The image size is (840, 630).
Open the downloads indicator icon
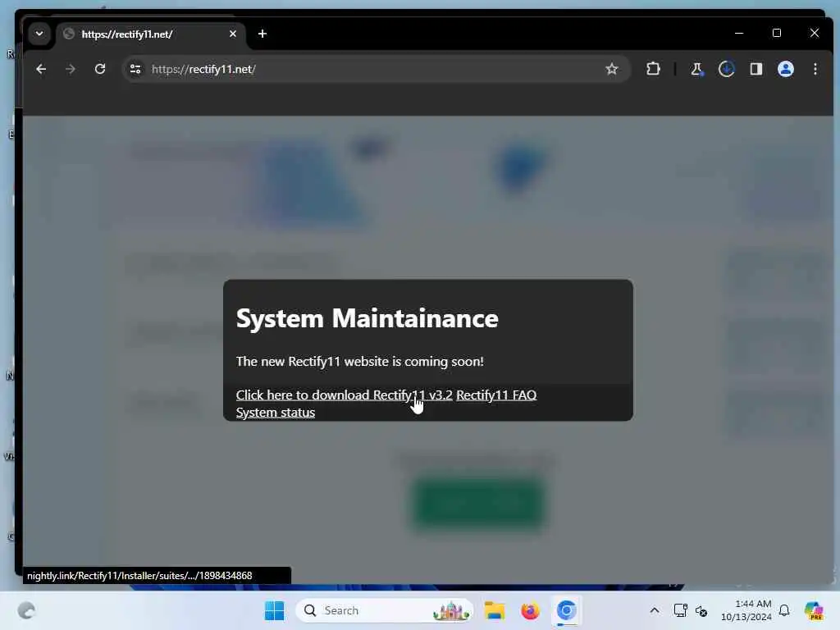727,69
